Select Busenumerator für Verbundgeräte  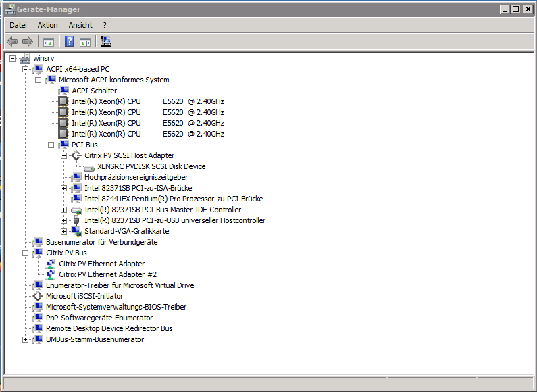102,242
